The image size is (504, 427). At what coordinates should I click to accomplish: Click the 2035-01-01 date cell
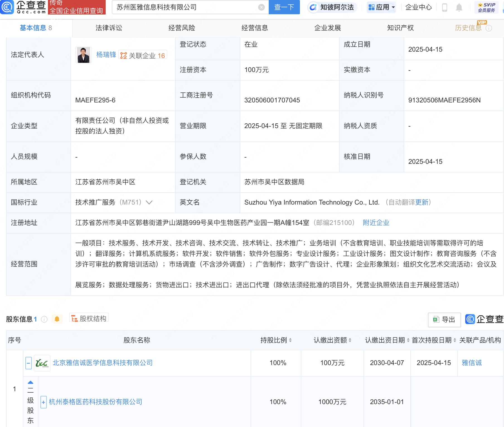tap(387, 402)
